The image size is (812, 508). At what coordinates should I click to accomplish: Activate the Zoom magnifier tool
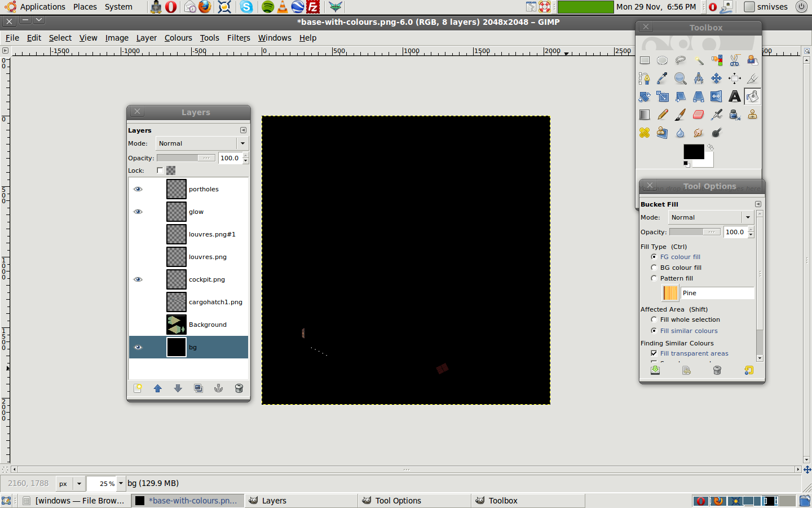tap(681, 78)
